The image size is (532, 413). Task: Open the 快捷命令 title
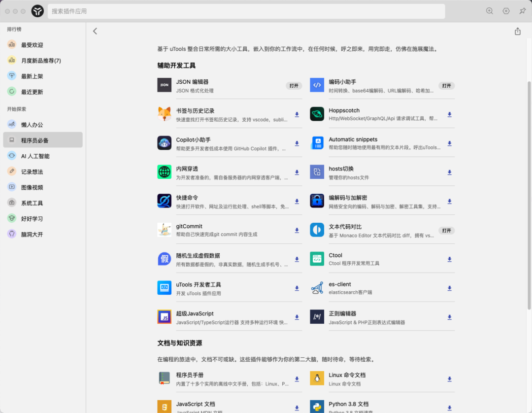tap(187, 198)
